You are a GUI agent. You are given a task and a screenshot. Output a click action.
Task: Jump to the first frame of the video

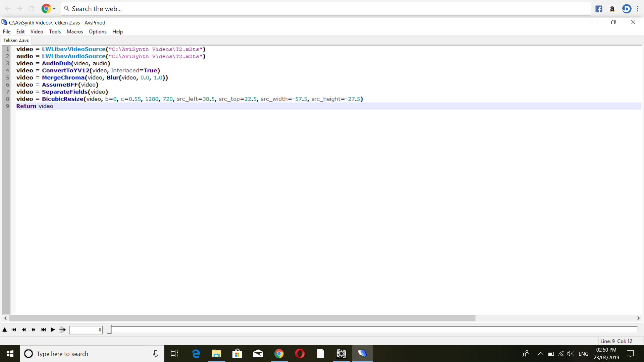(x=14, y=330)
